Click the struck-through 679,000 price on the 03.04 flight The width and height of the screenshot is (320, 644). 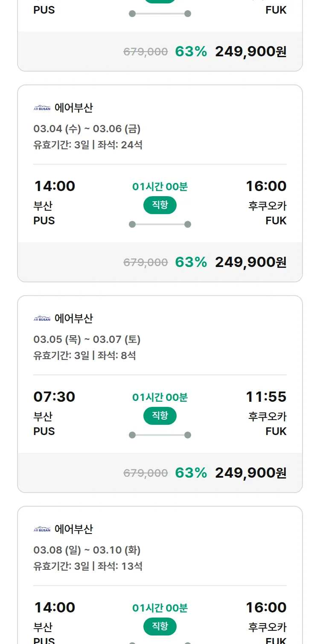[x=145, y=262]
